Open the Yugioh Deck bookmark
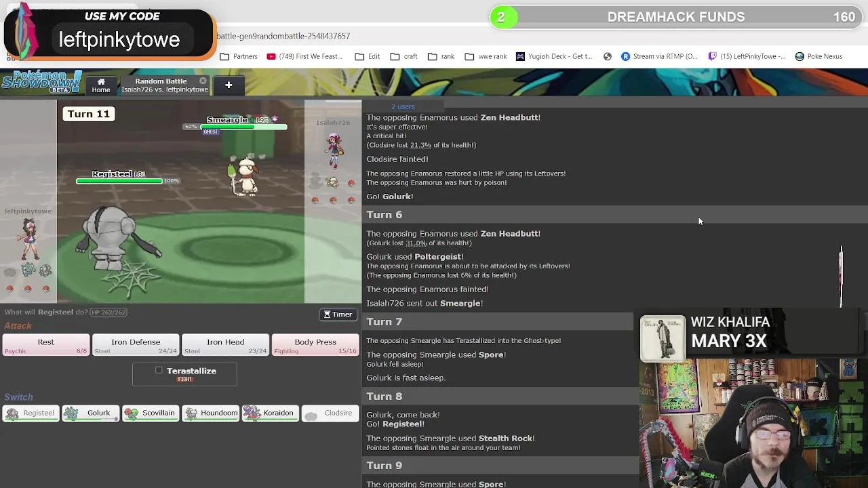The width and height of the screenshot is (868, 488). coord(554,56)
